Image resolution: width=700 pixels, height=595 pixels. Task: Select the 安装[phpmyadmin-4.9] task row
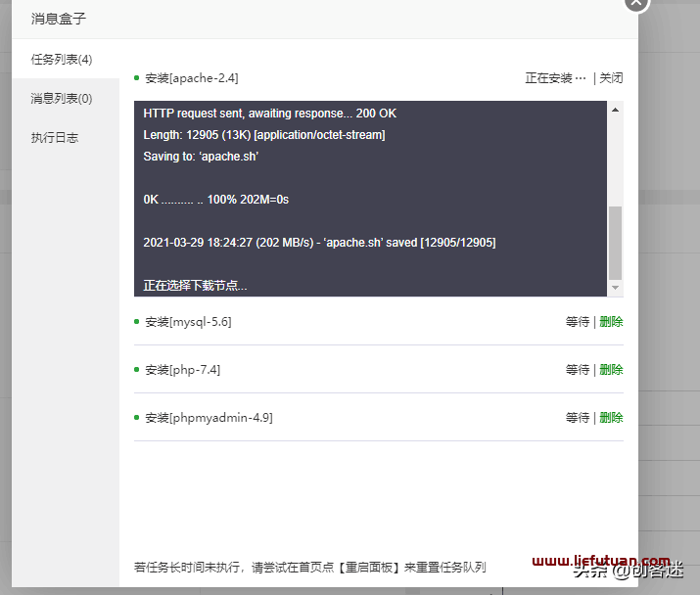379,418
